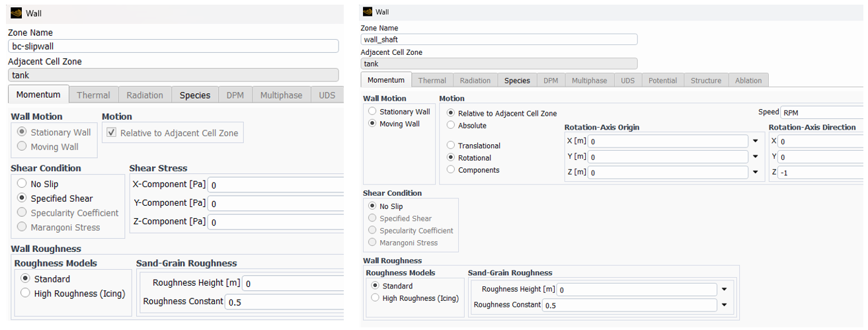Image resolution: width=868 pixels, height=330 pixels.
Task: Switch to Species tab in left panel
Action: pos(195,95)
